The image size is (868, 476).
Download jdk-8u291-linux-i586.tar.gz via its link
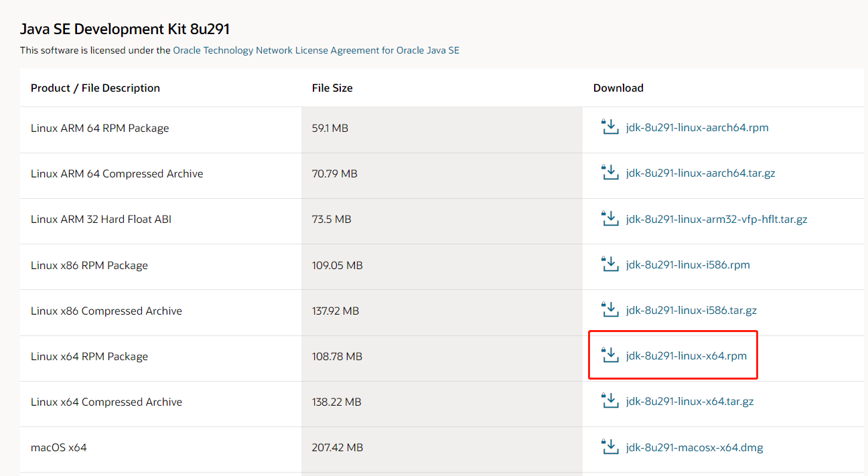pyautogui.click(x=691, y=310)
